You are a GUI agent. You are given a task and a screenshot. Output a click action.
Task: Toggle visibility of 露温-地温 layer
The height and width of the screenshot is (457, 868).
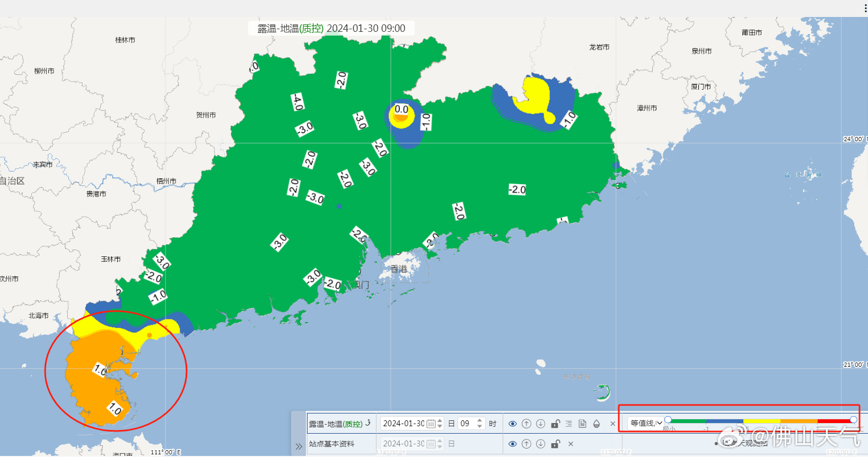pos(512,424)
